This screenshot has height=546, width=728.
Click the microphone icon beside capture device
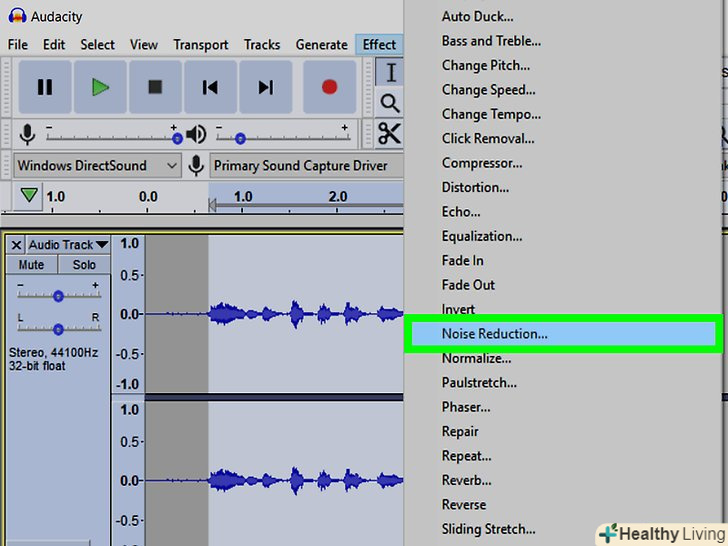click(196, 165)
